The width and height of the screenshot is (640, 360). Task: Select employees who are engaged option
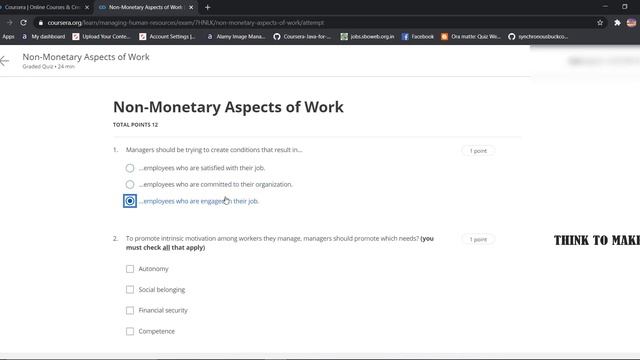130,201
